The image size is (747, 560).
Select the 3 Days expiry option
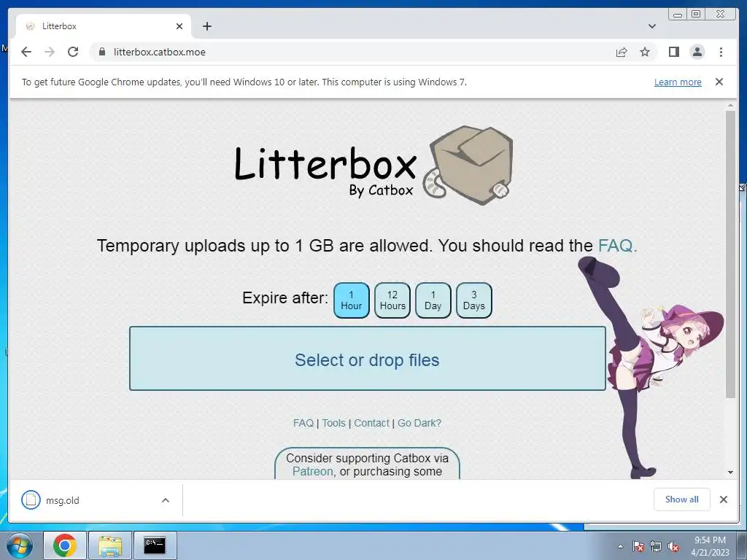click(474, 300)
